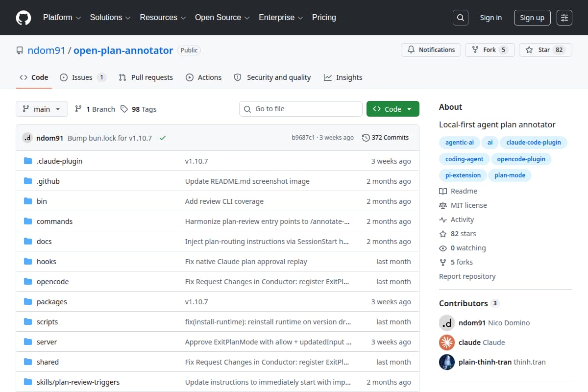The image size is (588, 392).
Task: Click ndom91 avatar in the commit bar
Action: [x=27, y=138]
